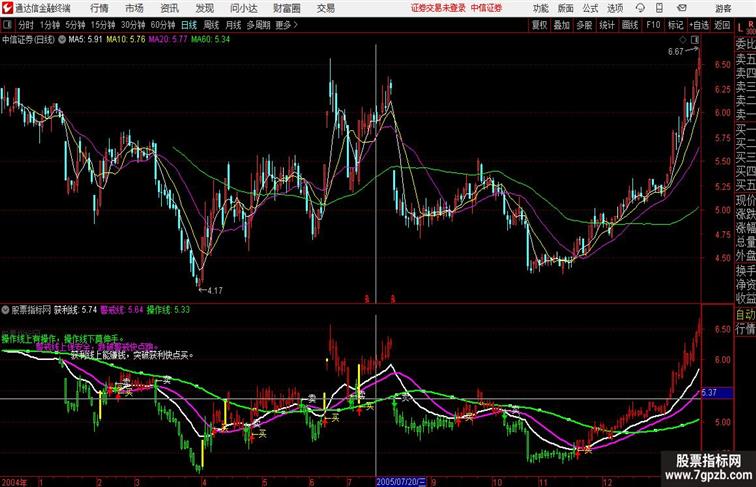
Task: Expand the 更多 > period options
Action: pos(287,25)
